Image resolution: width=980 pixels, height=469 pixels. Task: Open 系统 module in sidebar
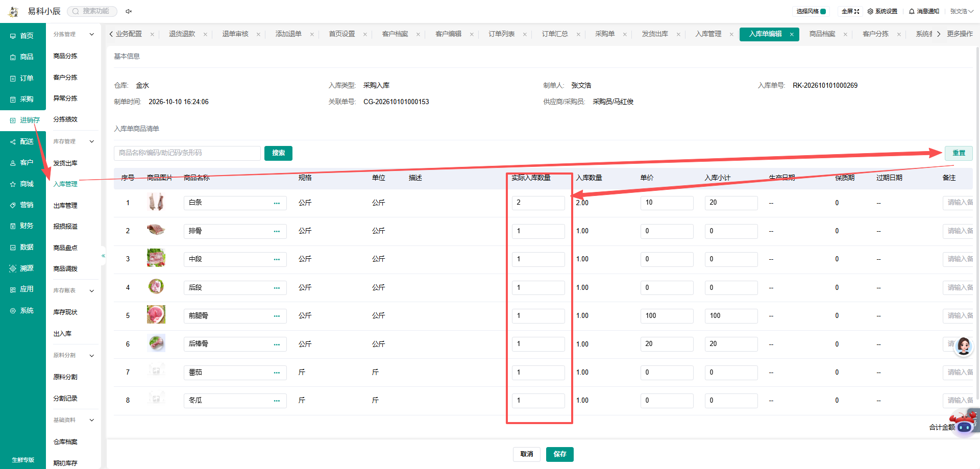[x=22, y=310]
